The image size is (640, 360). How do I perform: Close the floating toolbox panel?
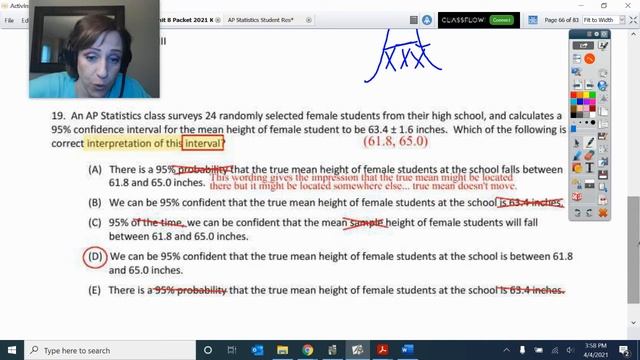[604, 33]
